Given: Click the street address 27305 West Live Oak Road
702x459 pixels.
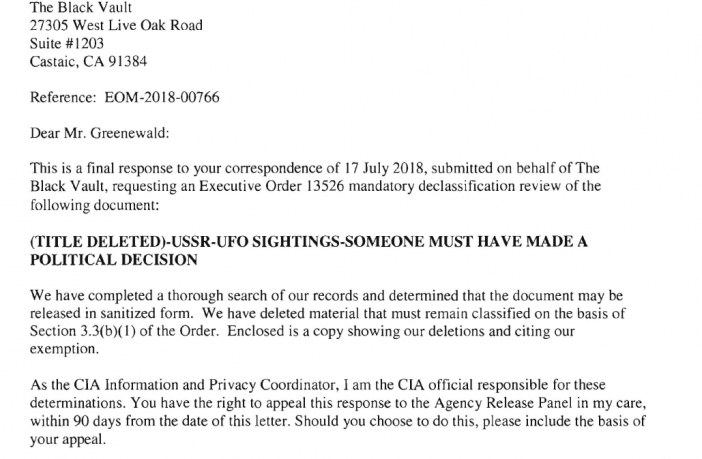Looking at the screenshot, I should [x=116, y=25].
